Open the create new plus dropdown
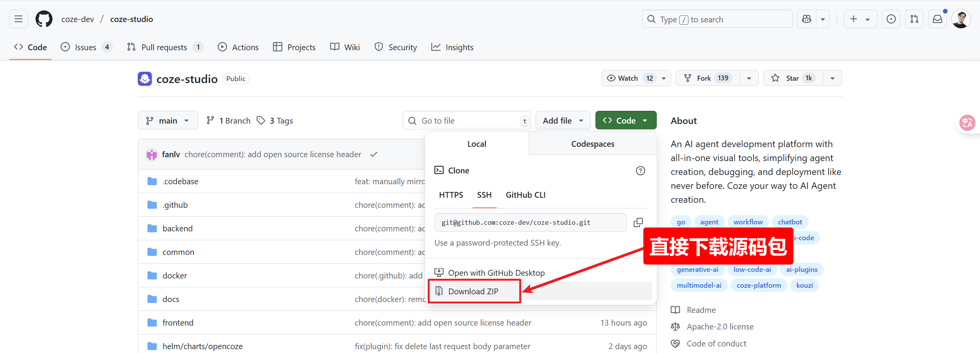Viewport: 980px width, 353px height. (860, 19)
